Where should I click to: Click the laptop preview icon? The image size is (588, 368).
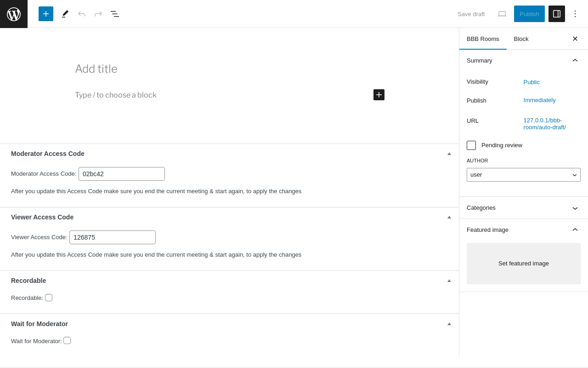(x=502, y=14)
